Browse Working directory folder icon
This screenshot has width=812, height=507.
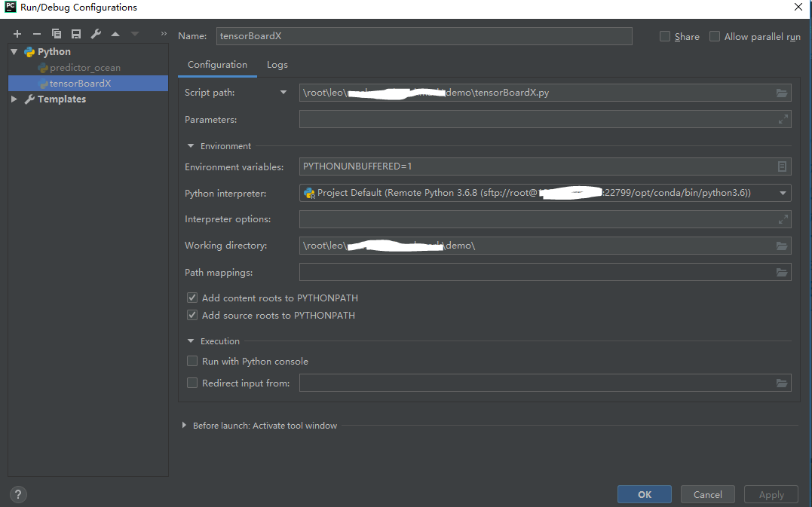781,246
